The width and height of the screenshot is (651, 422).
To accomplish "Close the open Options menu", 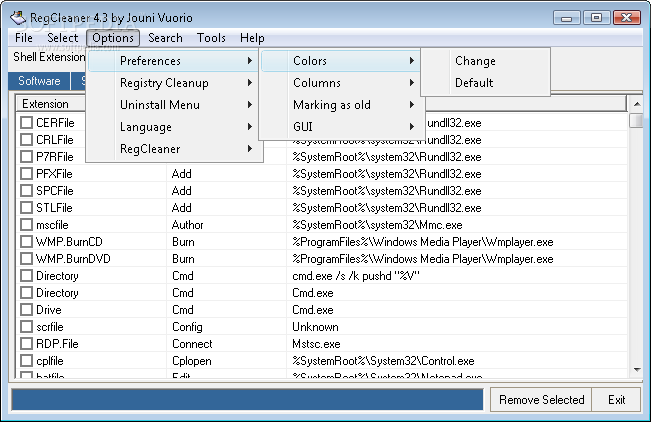I will coord(113,38).
